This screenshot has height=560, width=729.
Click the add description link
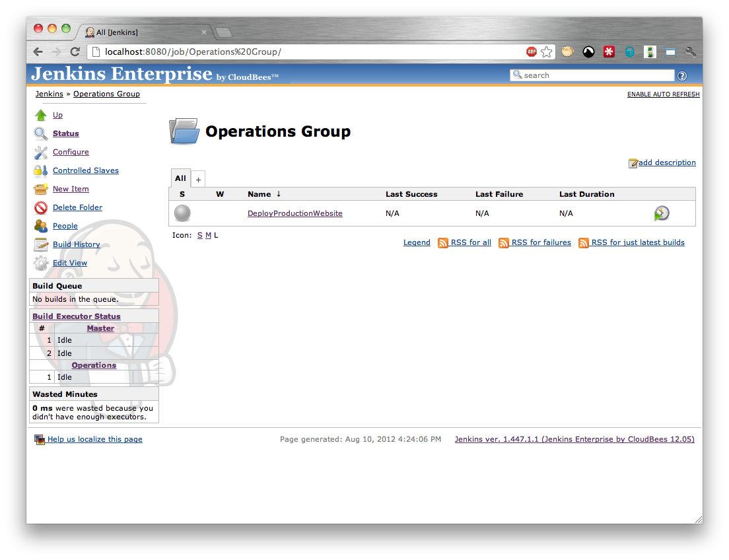(667, 162)
